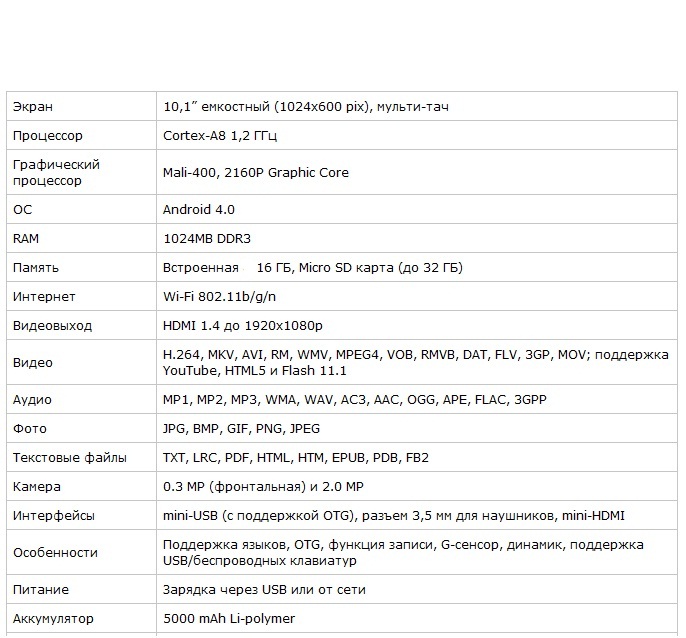The width and height of the screenshot is (686, 638).
Task: Select the "Интерфейсы" row label
Action: click(54, 516)
